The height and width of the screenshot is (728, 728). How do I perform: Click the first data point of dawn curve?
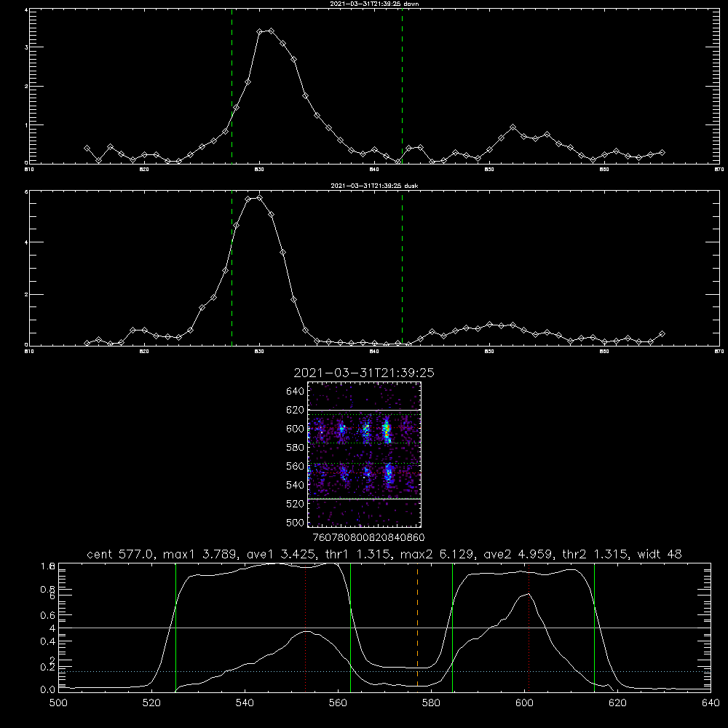(x=87, y=148)
